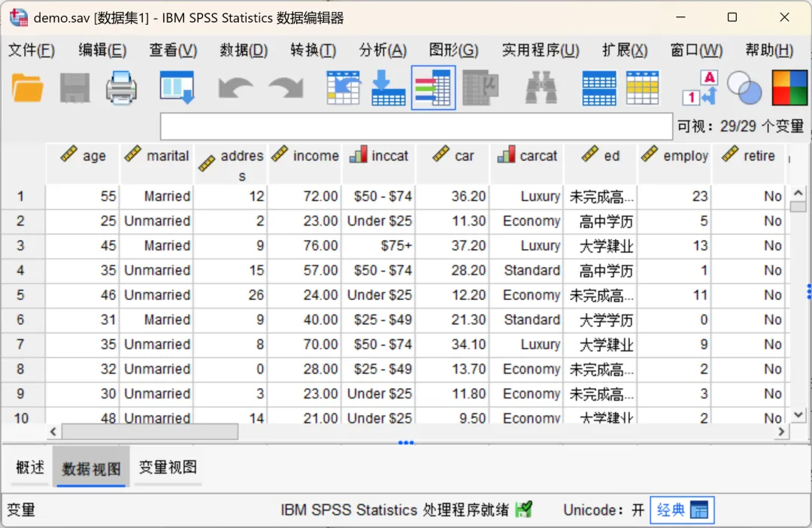This screenshot has height=528, width=812.
Task: Click the Insert cases icon
Action: click(x=599, y=88)
